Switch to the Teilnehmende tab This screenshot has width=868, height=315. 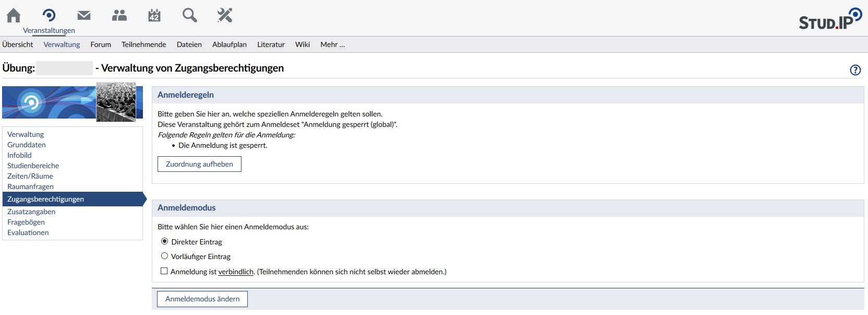[x=144, y=44]
